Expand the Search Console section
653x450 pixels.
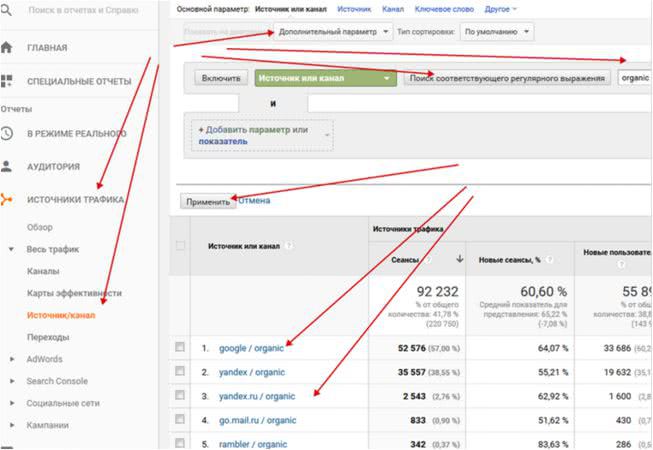[x=12, y=381]
